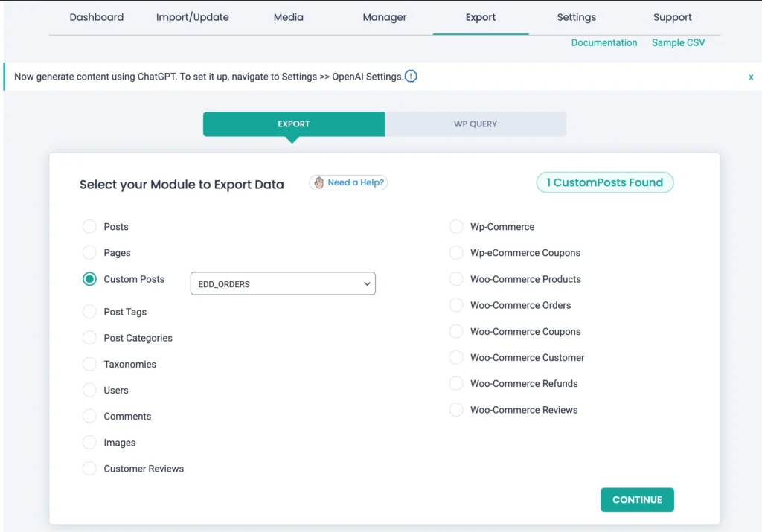This screenshot has height=532, width=762.
Task: Navigate to the Settings menu
Action: [x=576, y=16]
